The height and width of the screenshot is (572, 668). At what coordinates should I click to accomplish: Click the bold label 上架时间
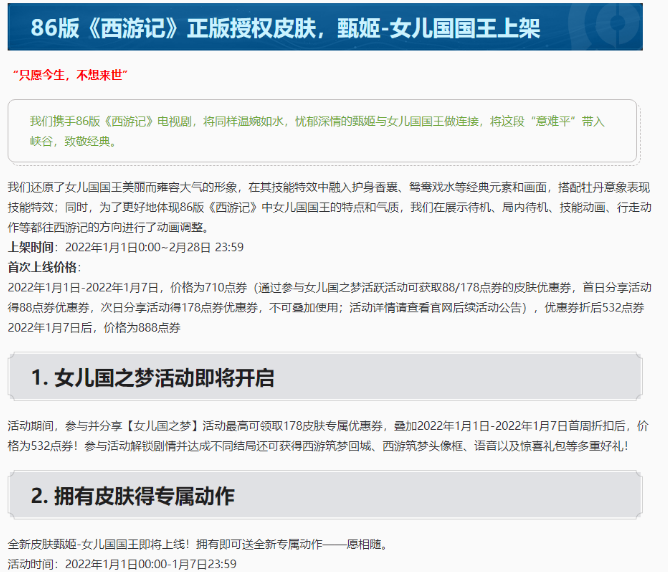[31, 247]
